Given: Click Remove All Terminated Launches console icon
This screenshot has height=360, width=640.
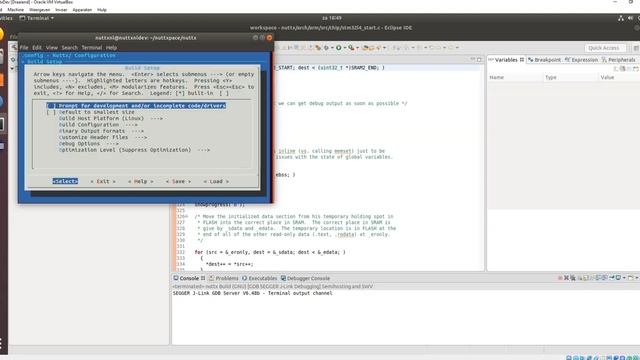Looking at the screenshot, I should click(x=573, y=278).
